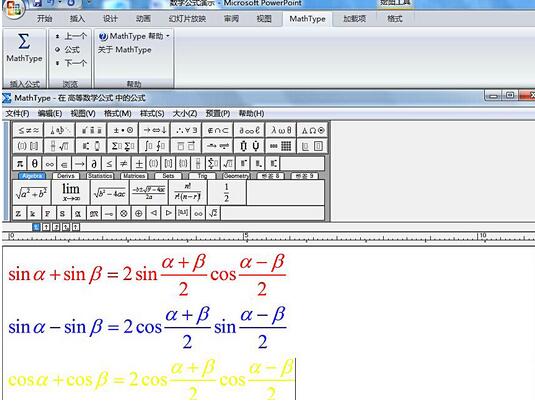Insert the pi symbol from small bar
Image resolution: width=535 pixels, height=407 pixels.
(20, 164)
